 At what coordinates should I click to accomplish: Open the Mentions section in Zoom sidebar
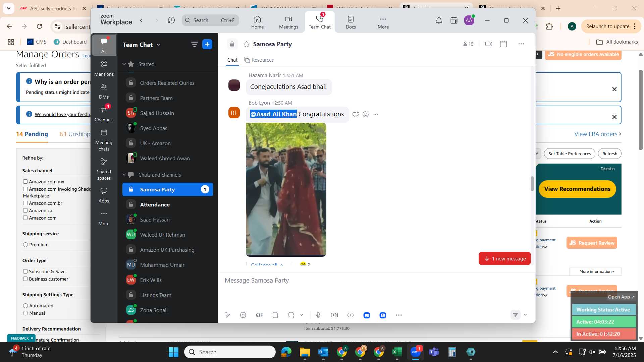tap(104, 68)
